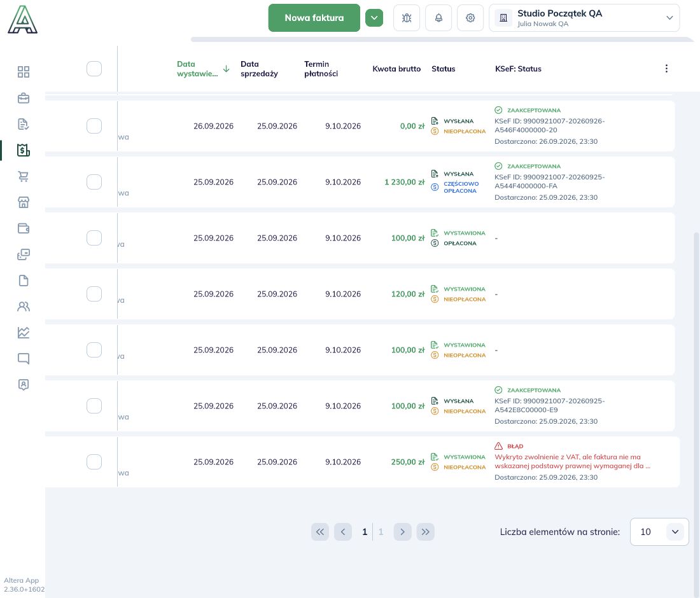
Task: Open the three-dot column options menu
Action: tap(666, 68)
